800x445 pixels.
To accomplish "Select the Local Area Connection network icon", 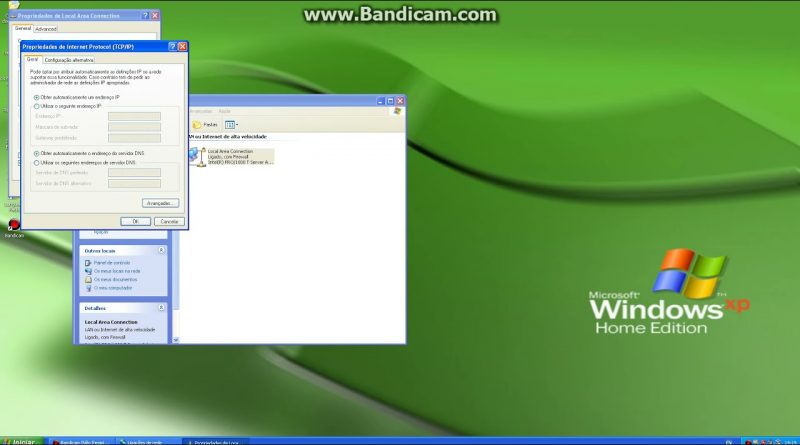I will point(197,156).
